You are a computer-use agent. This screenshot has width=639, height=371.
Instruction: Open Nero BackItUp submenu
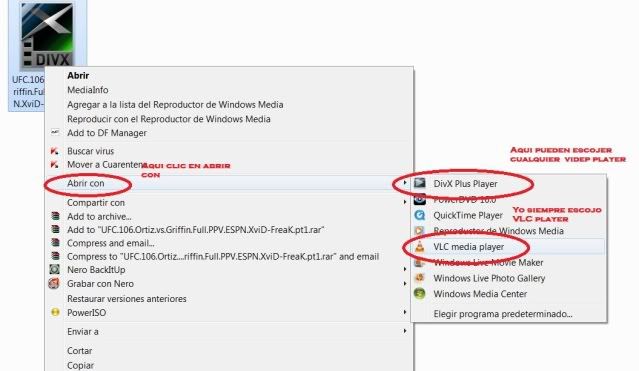[x=96, y=270]
